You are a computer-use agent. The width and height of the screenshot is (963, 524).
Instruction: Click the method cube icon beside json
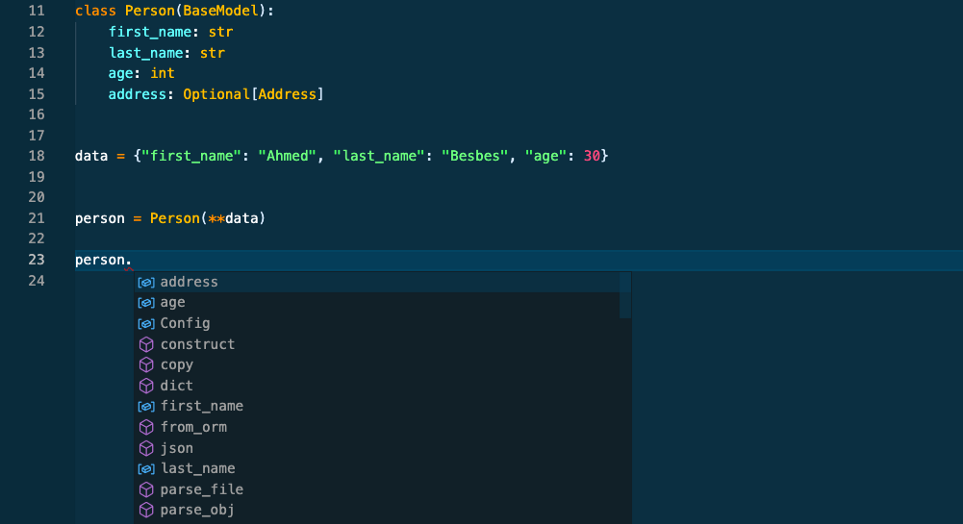click(x=146, y=448)
